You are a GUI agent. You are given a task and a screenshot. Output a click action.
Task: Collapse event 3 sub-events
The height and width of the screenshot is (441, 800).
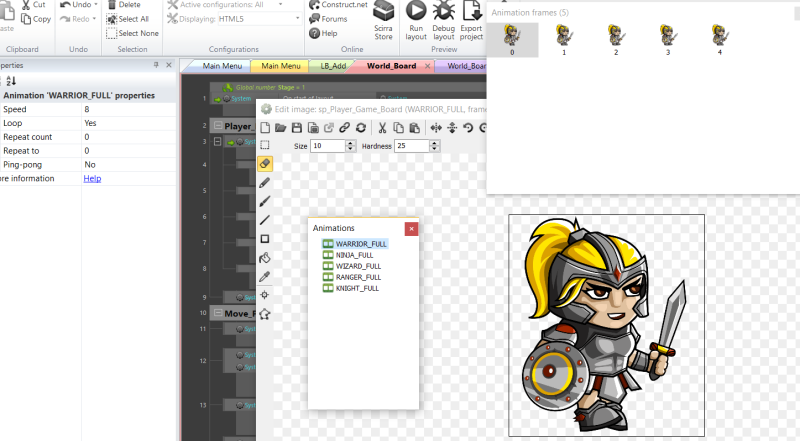[218, 141]
